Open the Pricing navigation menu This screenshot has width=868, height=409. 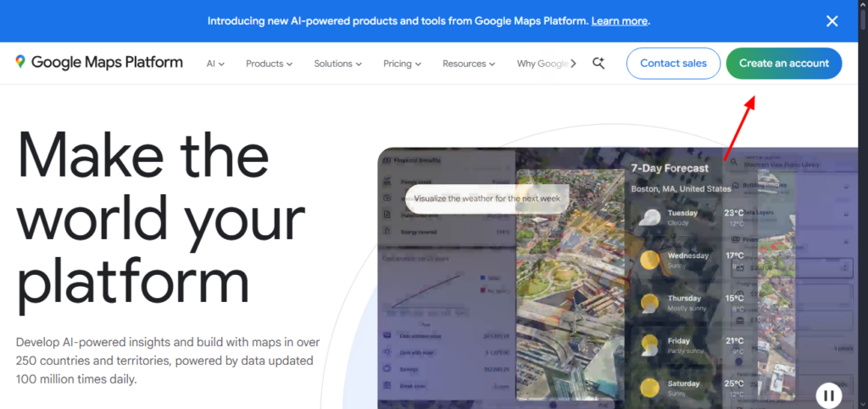[402, 64]
